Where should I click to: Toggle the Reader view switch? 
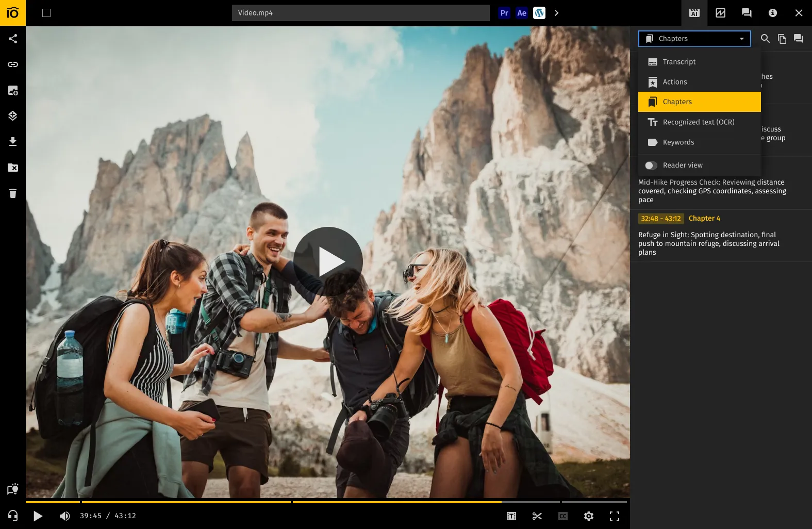tap(651, 166)
